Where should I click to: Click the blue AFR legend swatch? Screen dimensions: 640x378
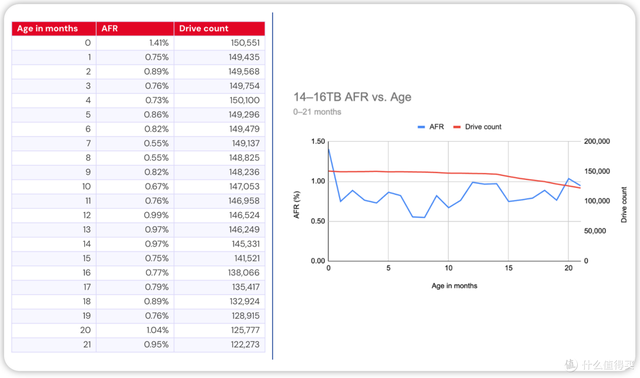click(421, 127)
